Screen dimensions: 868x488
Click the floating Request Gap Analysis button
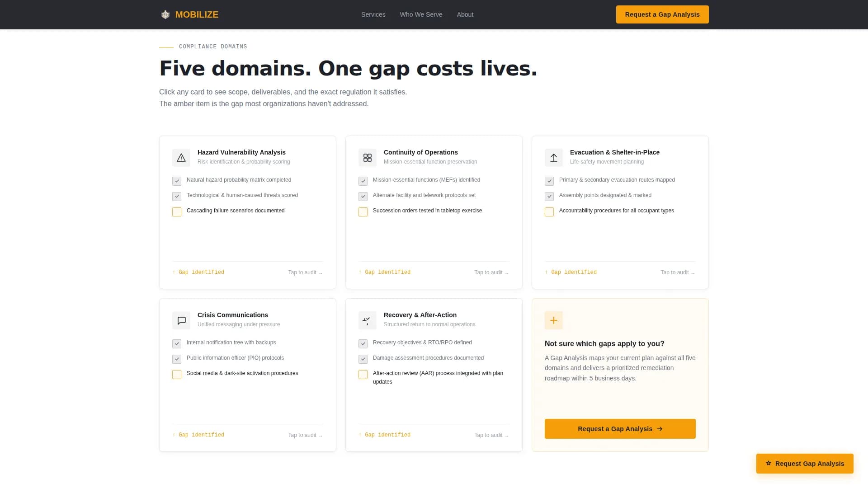pyautogui.click(x=805, y=464)
